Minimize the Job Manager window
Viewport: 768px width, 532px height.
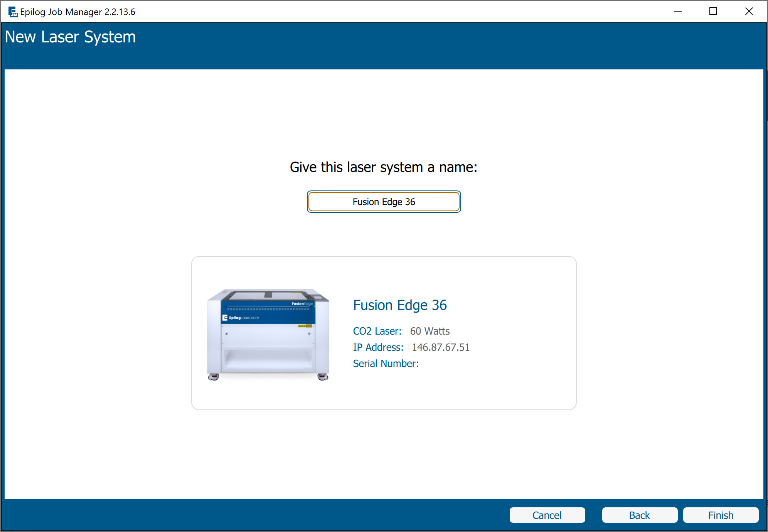[678, 12]
